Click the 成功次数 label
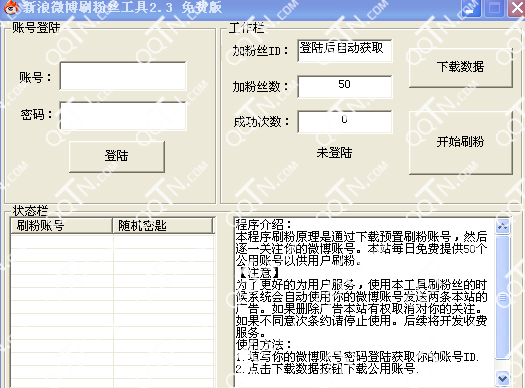Viewport: 525px width, 388px height. click(x=261, y=122)
